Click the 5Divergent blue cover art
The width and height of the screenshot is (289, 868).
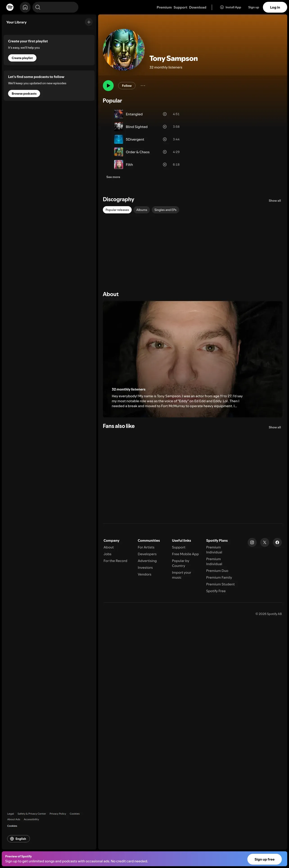(118, 139)
